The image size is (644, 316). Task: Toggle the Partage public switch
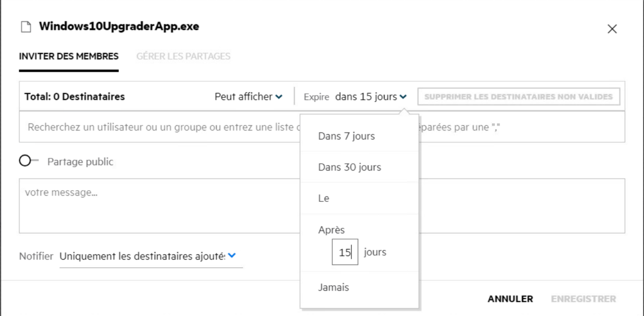28,161
